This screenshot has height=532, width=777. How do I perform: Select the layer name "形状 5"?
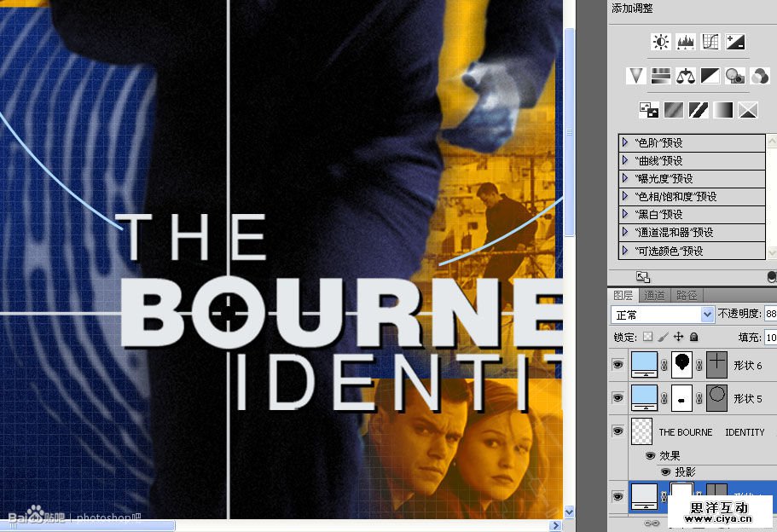click(747, 399)
